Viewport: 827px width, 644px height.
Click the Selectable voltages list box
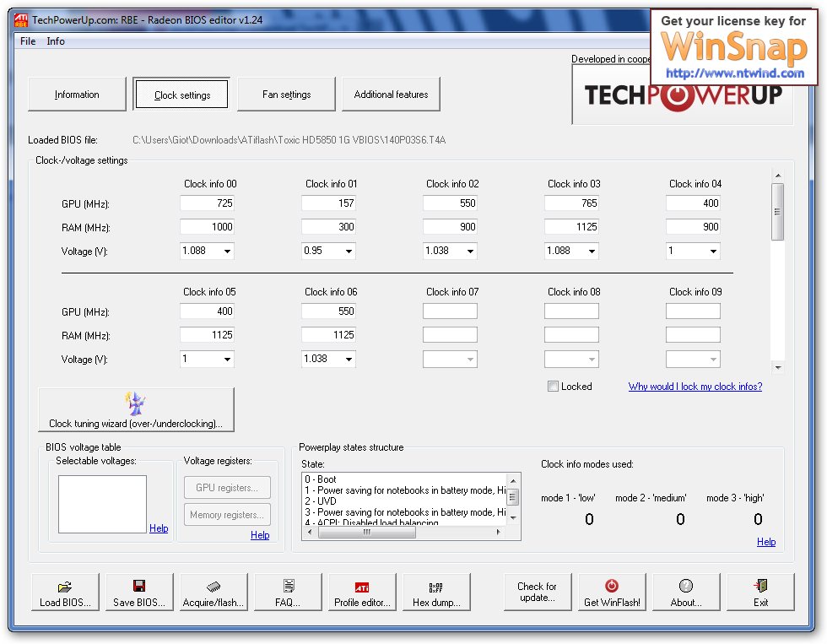pyautogui.click(x=102, y=504)
